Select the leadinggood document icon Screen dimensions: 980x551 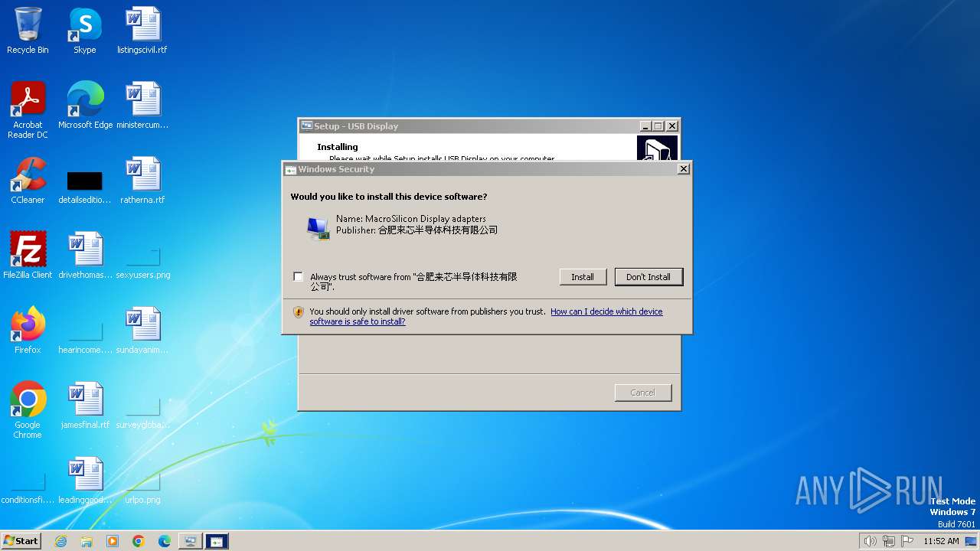pos(85,481)
